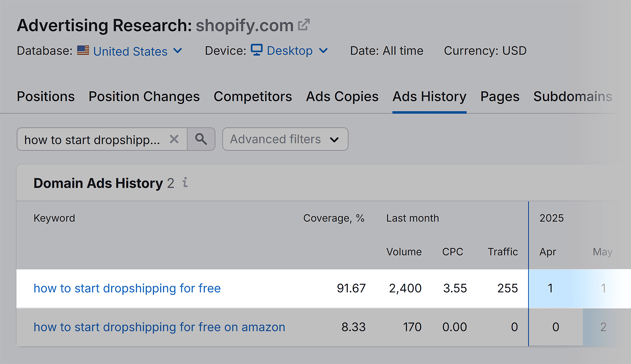Image resolution: width=631 pixels, height=364 pixels.
Task: Select the highlighted Apr cell for dropshipping keyword
Action: tap(550, 288)
